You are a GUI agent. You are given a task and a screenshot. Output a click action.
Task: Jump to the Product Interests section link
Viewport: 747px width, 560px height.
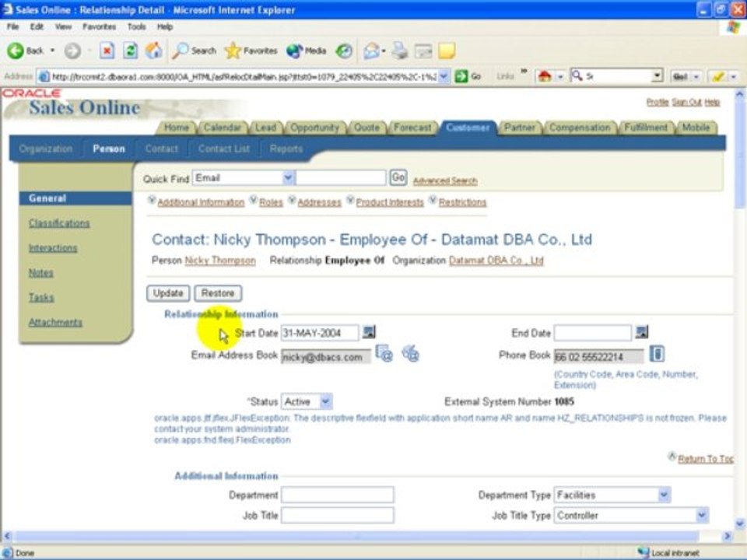390,202
